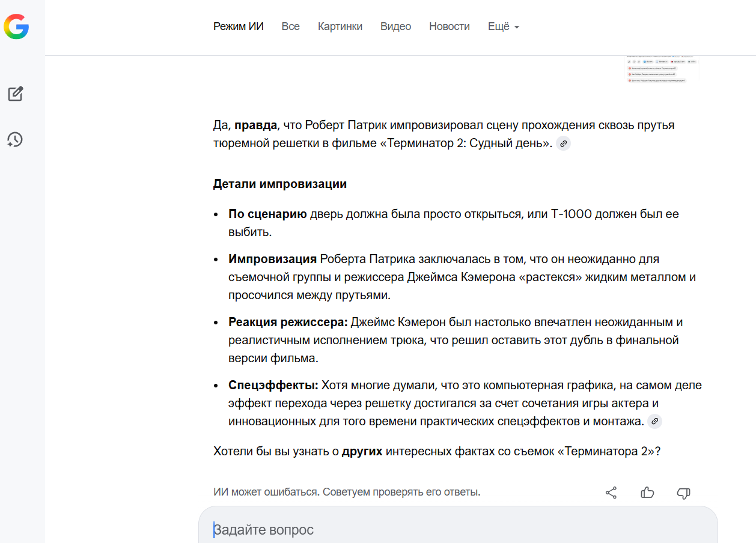Image resolution: width=756 pixels, height=543 pixels.
Task: Open AI mode history clock icon
Action: pos(15,140)
